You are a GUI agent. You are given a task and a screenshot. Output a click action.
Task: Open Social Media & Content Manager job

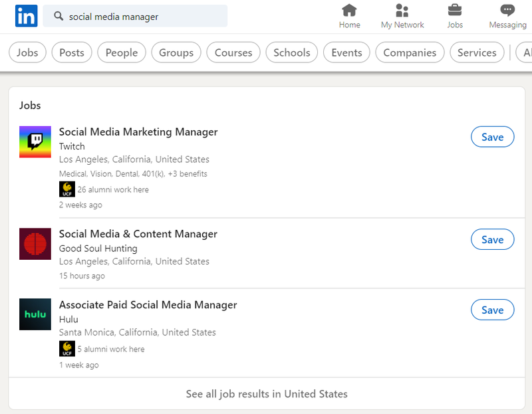138,234
